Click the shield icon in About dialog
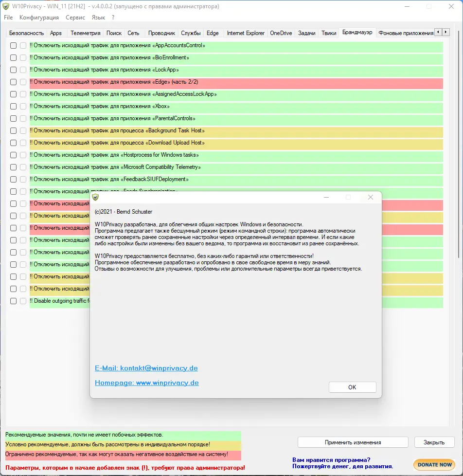 (x=95, y=197)
